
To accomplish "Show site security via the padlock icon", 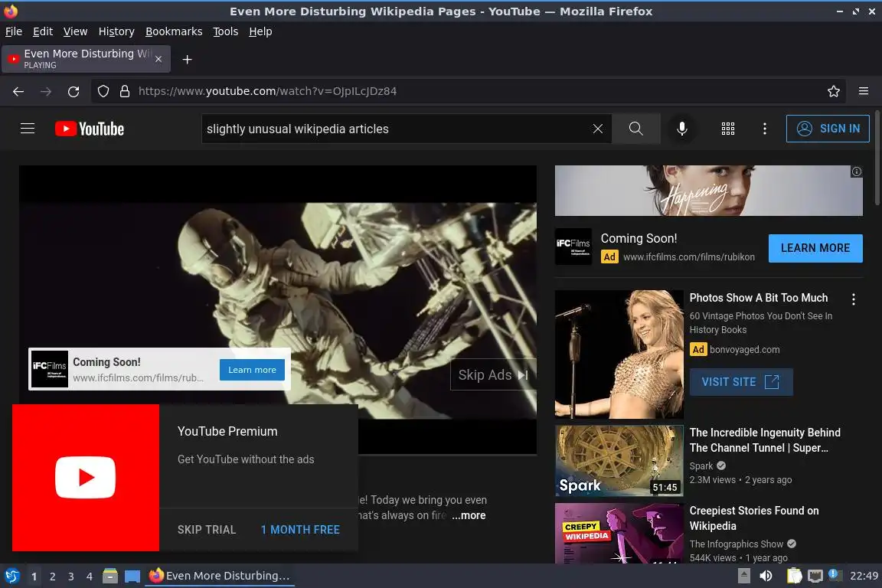I will click(x=125, y=91).
